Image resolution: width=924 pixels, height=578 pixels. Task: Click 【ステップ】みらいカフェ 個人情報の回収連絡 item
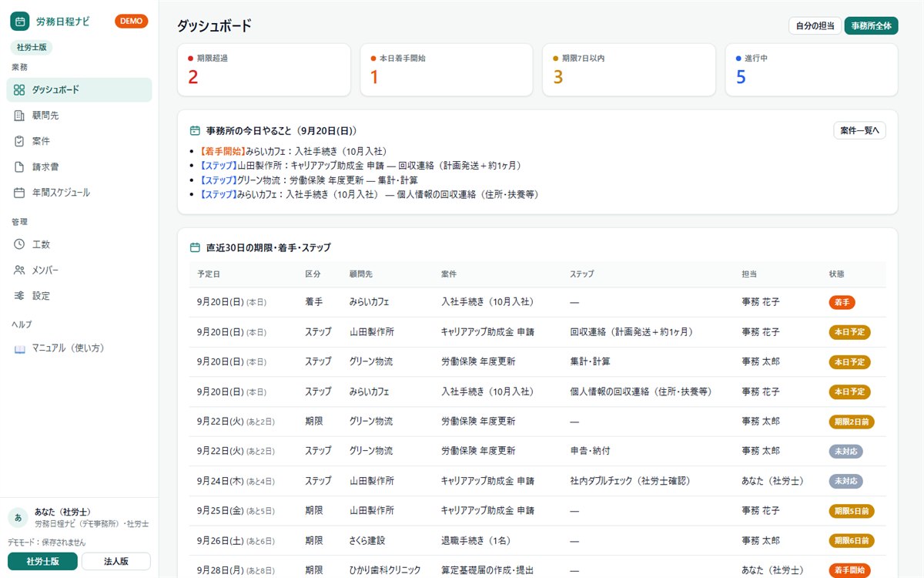(x=369, y=195)
